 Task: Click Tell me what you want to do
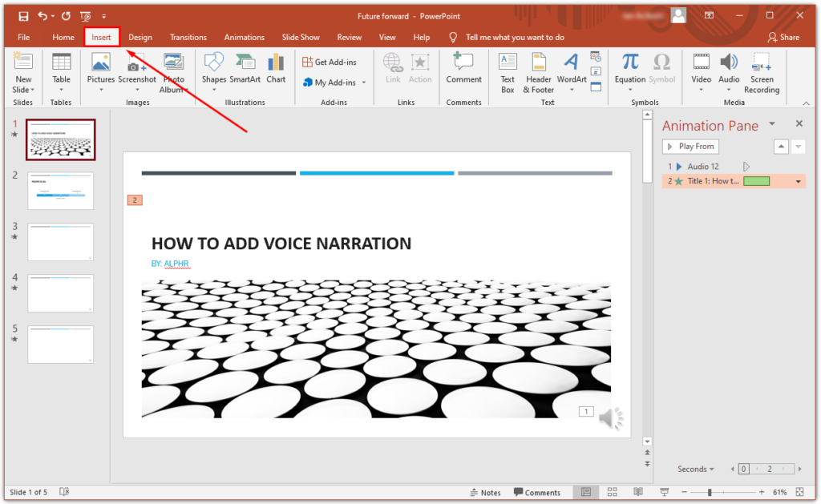[x=515, y=37]
